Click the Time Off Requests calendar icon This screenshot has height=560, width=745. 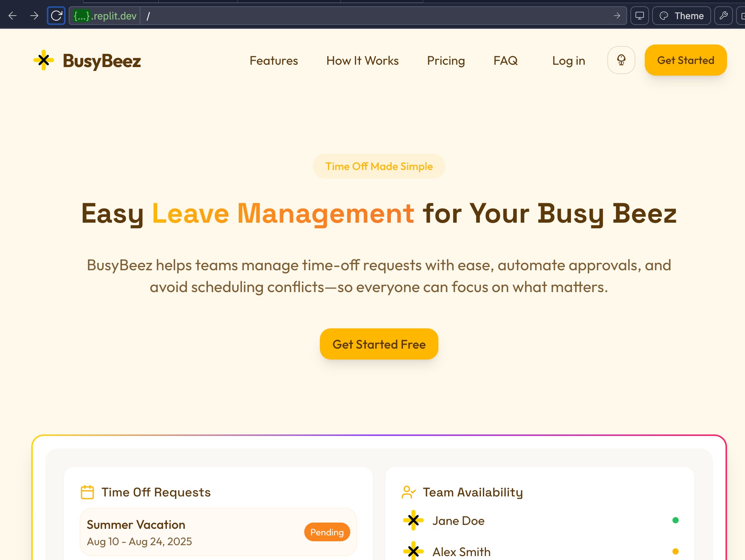(x=87, y=492)
